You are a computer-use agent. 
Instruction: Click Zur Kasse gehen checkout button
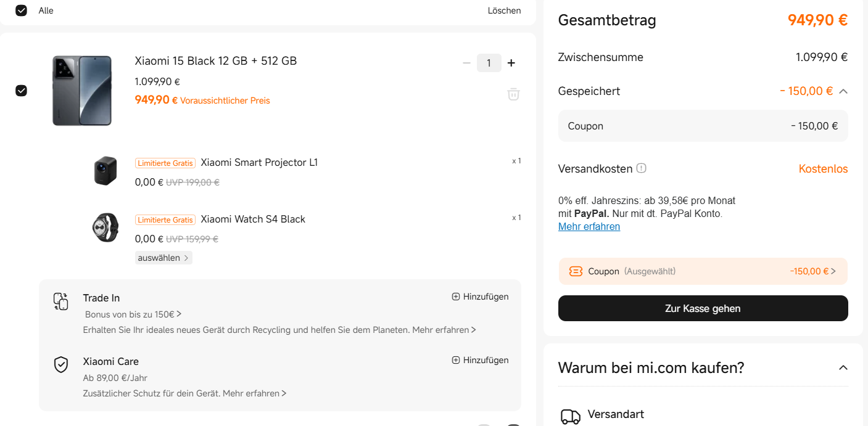coord(703,308)
